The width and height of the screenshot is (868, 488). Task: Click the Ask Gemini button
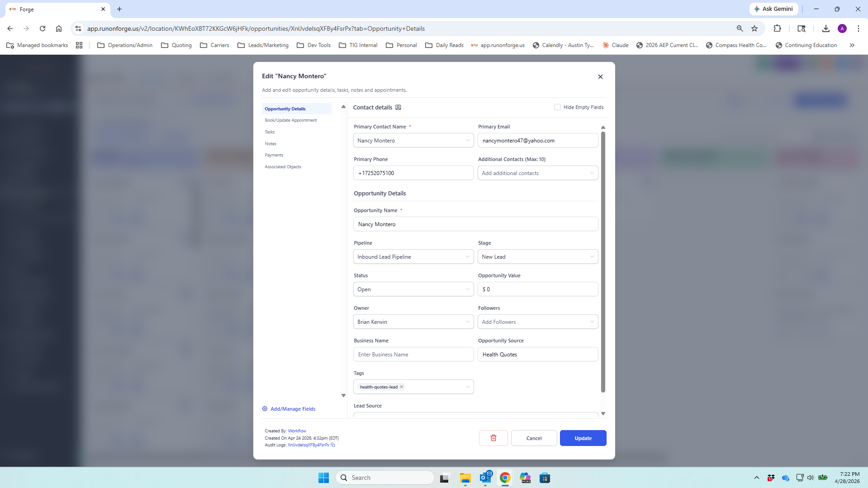pyautogui.click(x=773, y=9)
